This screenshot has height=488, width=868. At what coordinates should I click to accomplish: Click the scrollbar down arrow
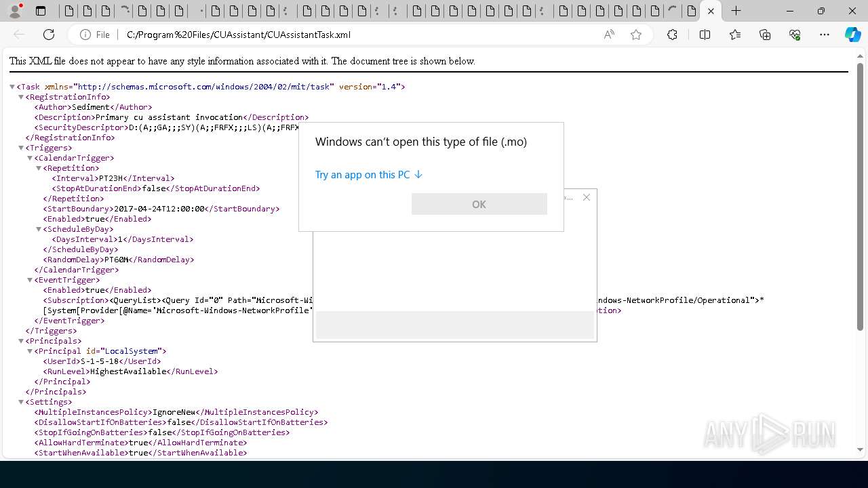861,449
